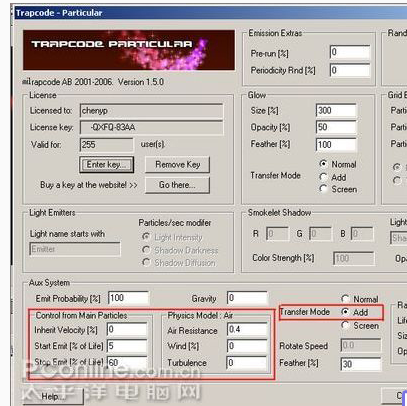
Task: Click the Smokelet Shadow G field
Action: [320, 234]
